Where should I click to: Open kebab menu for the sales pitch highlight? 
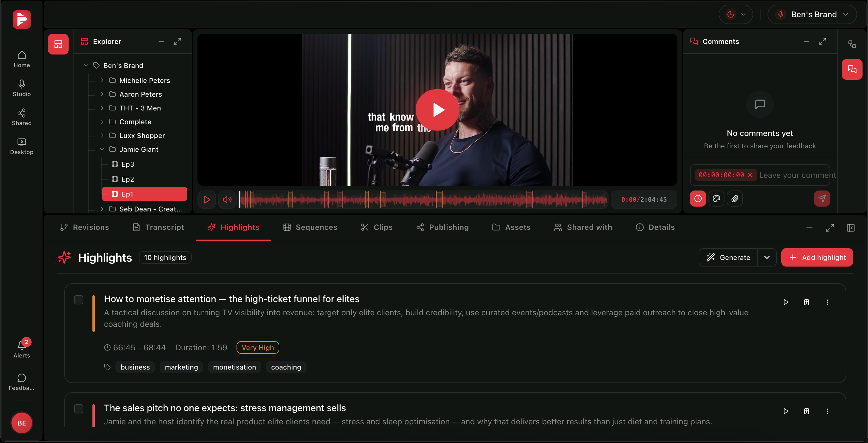[828, 411]
